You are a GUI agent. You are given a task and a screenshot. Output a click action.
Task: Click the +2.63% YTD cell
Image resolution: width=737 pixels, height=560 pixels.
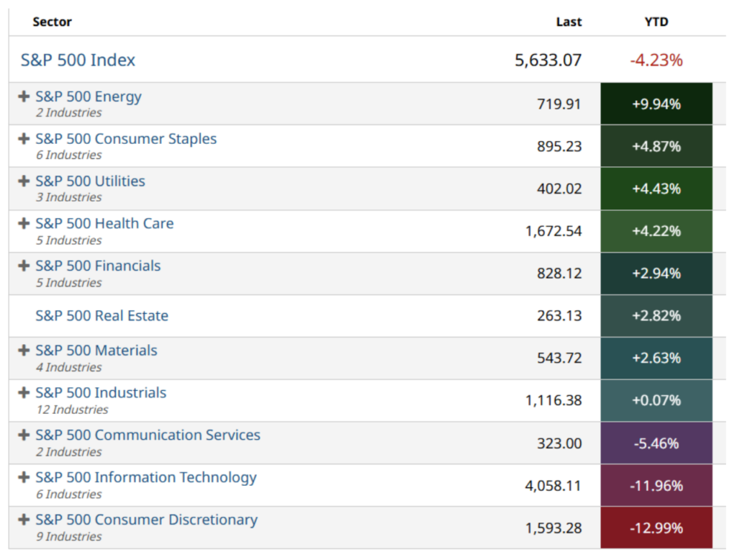point(656,358)
